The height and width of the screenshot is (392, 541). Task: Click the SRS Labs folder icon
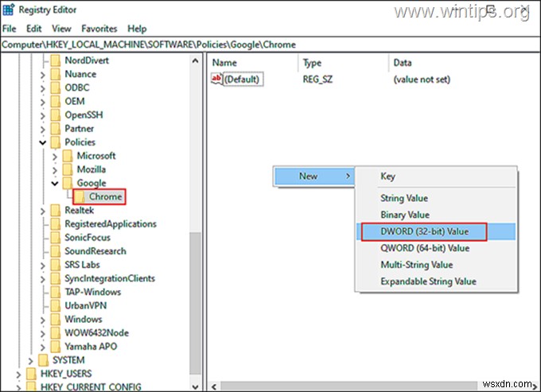(56, 265)
